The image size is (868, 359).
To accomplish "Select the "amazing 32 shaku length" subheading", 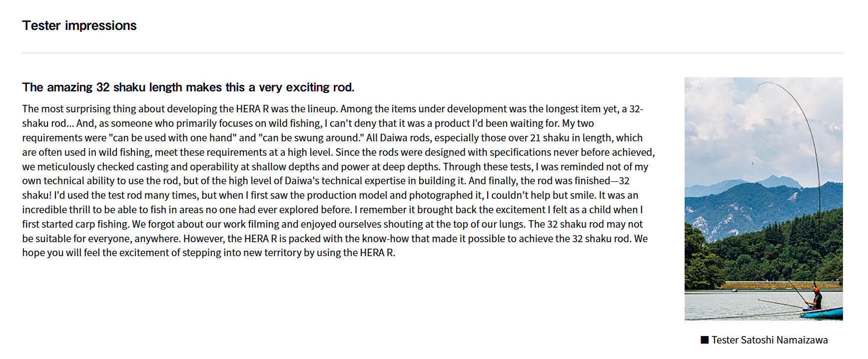I will click(188, 87).
